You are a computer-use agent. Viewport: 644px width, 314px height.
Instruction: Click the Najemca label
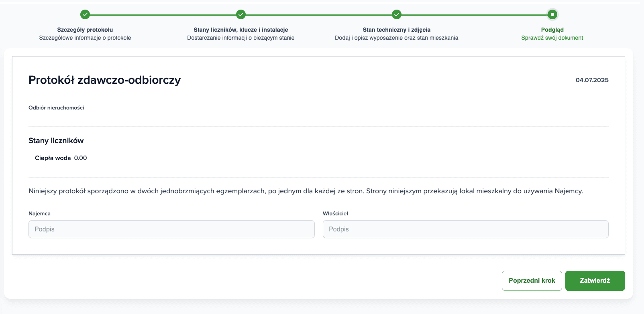39,214
